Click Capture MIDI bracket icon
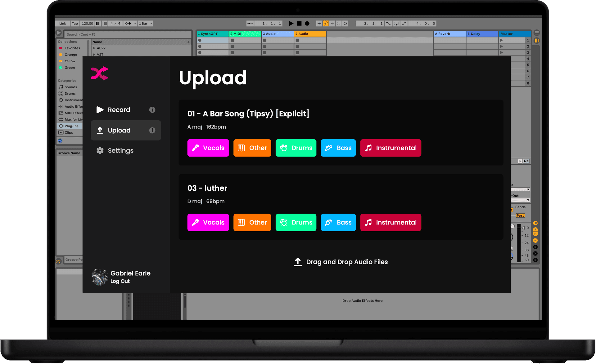This screenshot has width=596, height=364. (339, 24)
